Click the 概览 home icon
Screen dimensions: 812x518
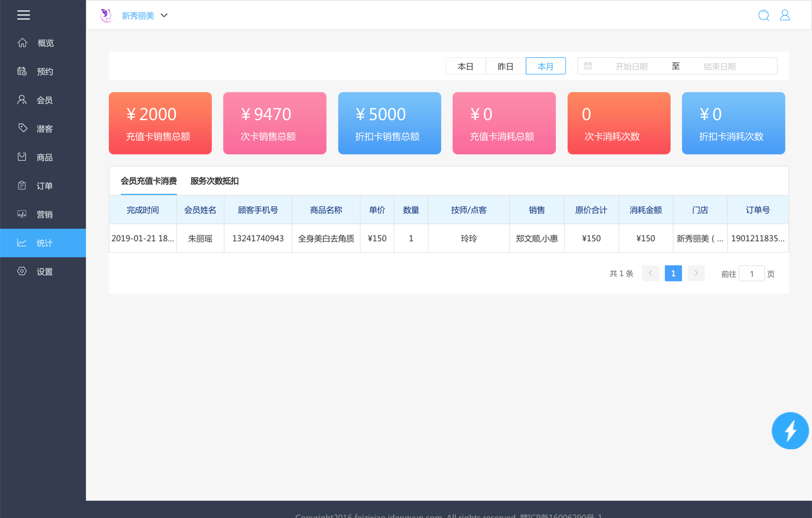[22, 42]
